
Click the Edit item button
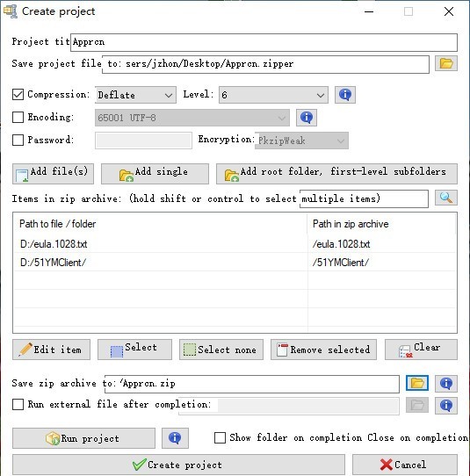tap(51, 350)
